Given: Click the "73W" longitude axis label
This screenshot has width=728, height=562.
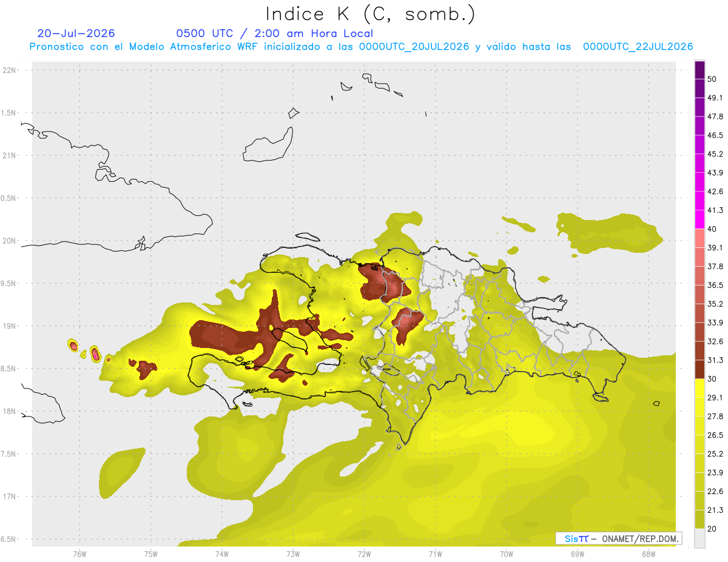Looking at the screenshot, I should tap(292, 554).
